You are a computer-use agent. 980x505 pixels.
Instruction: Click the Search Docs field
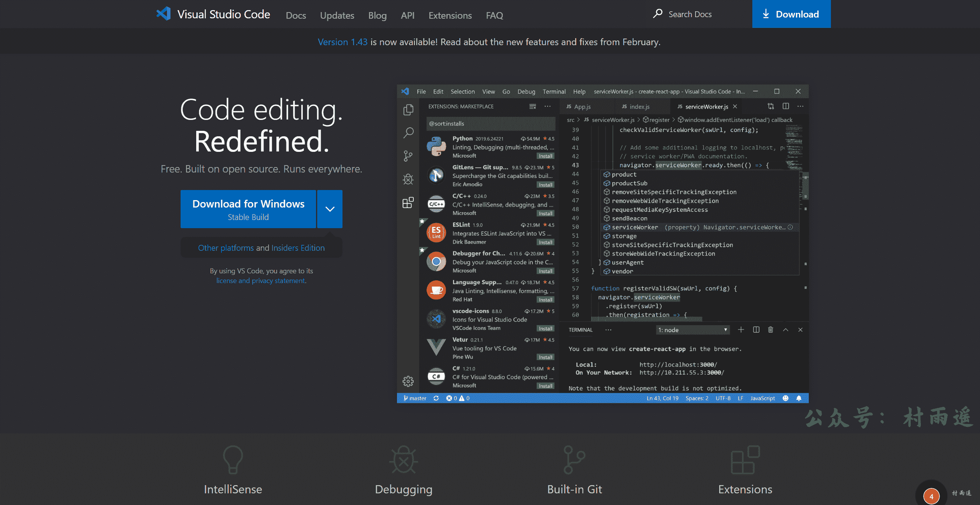pyautogui.click(x=689, y=14)
